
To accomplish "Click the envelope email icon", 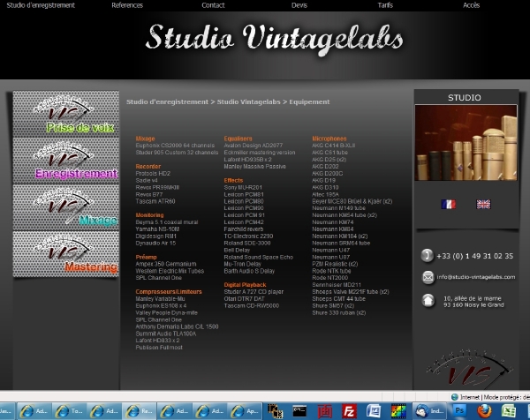I will click(428, 277).
